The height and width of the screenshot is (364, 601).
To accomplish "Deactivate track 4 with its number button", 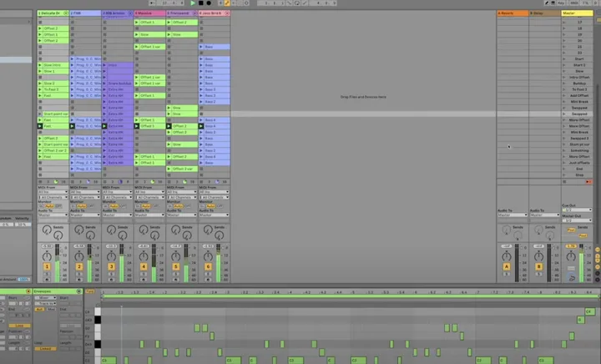I will coord(144,266).
